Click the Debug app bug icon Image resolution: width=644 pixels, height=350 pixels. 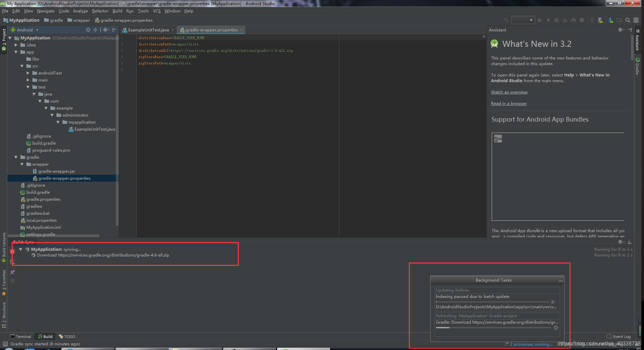[x=556, y=20]
